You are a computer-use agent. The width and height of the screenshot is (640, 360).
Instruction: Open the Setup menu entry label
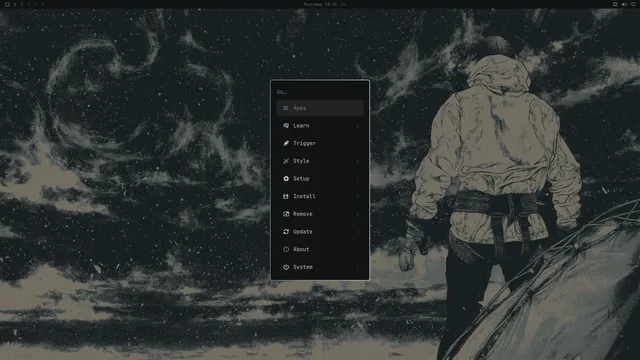coord(301,179)
